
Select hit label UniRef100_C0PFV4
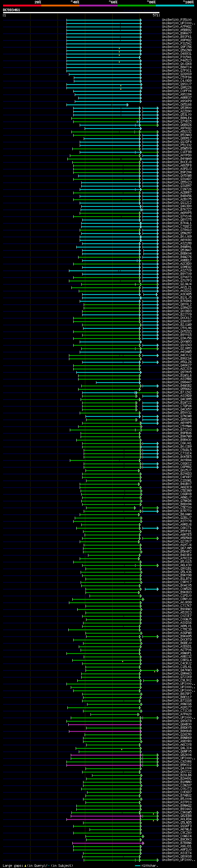tap(176, 91)
